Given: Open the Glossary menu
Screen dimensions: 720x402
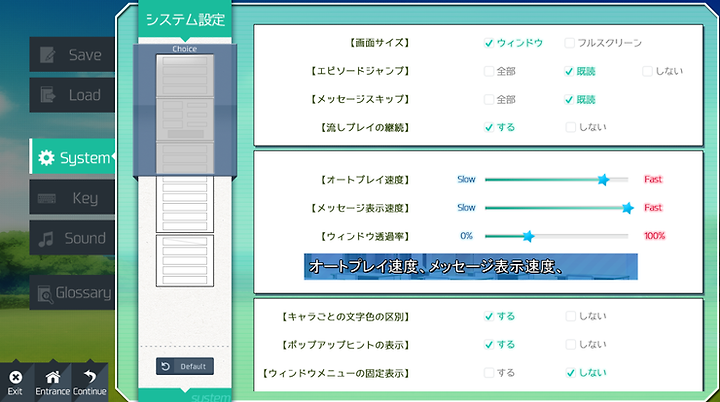Looking at the screenshot, I should click(x=72, y=293).
